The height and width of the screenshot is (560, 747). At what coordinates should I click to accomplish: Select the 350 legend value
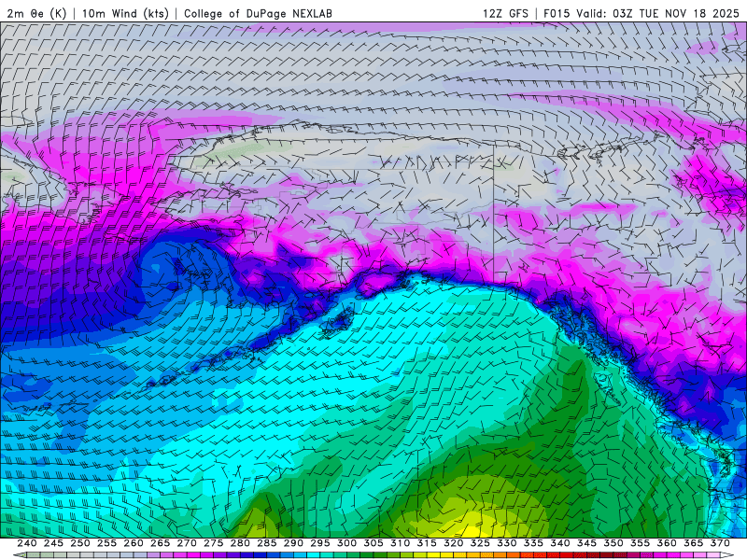coord(613,543)
